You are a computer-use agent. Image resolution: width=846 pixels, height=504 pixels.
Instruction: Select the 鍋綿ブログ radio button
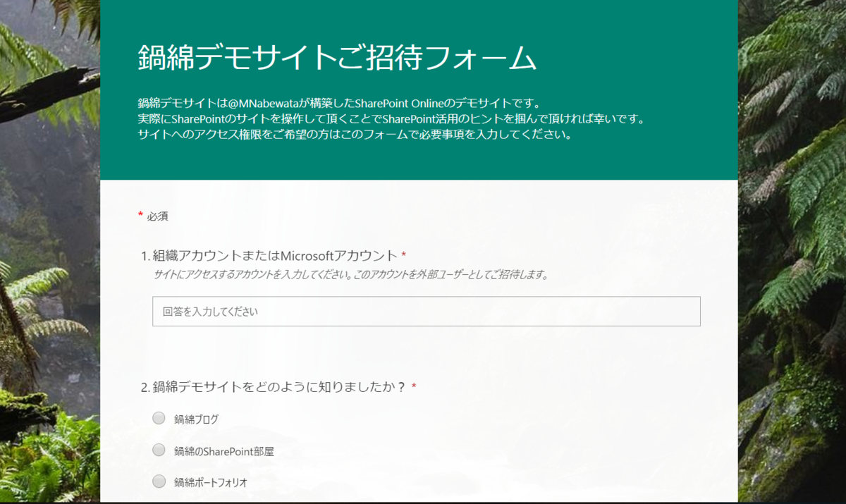point(159,417)
